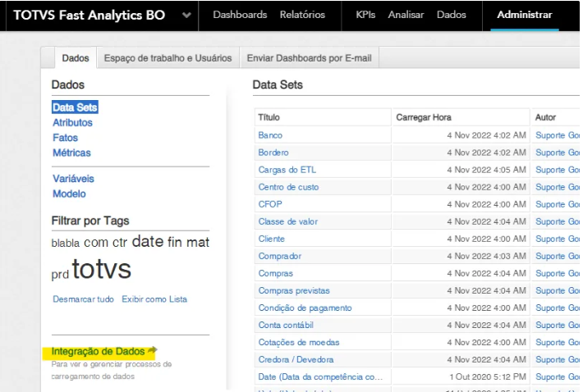Filter data sets by the totvs tag

(101, 270)
